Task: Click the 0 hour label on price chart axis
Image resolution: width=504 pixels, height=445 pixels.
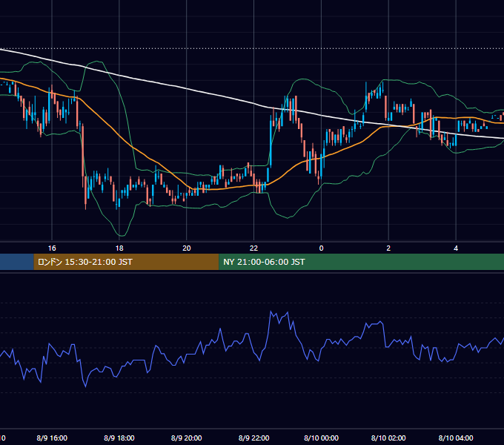Action: (x=321, y=248)
